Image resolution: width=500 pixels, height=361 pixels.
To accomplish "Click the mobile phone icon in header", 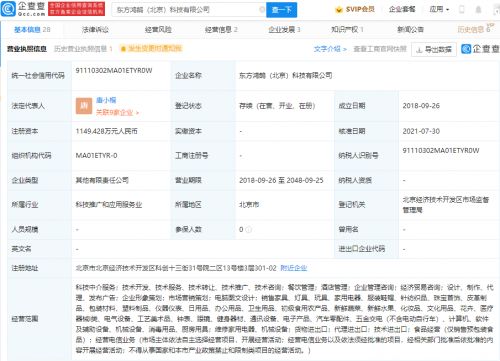I will 462,9.
